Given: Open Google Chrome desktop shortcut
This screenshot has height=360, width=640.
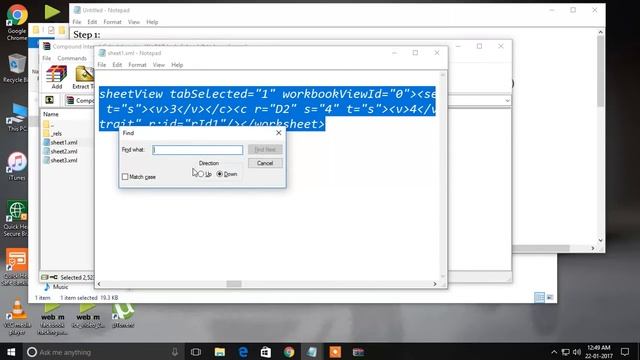Looking at the screenshot, I should [x=17, y=21].
